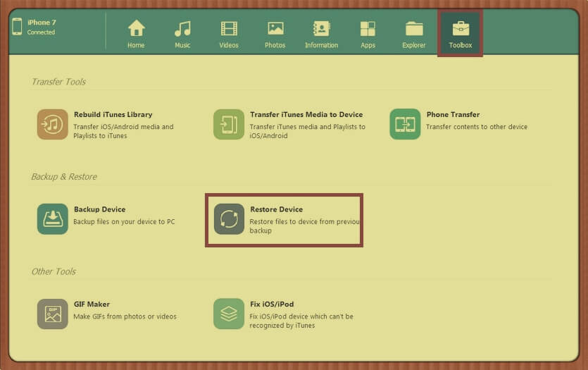Switch to the Photos tab label
Viewport: 588px width, 370px height.
275,45
